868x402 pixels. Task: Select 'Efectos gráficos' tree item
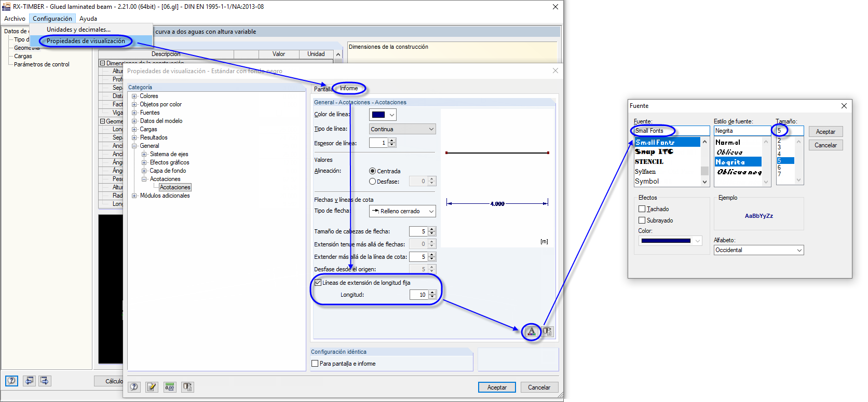(169, 162)
